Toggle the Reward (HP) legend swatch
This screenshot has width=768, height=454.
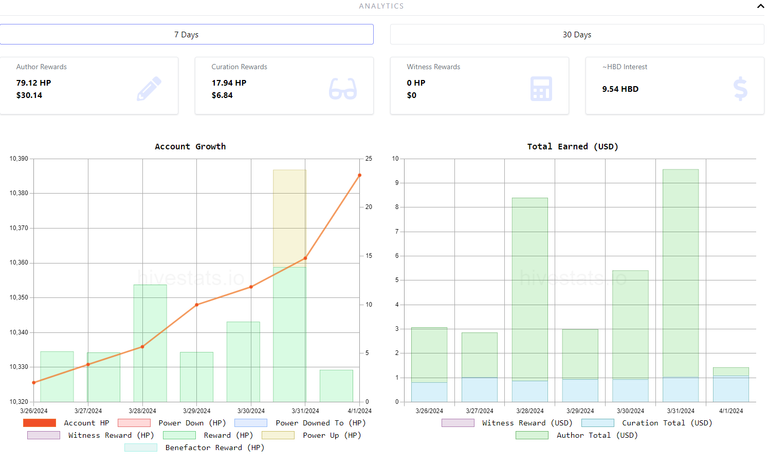click(179, 435)
